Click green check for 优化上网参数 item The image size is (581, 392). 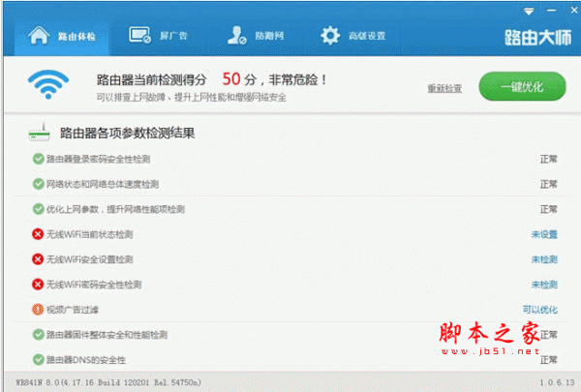pyautogui.click(x=38, y=209)
